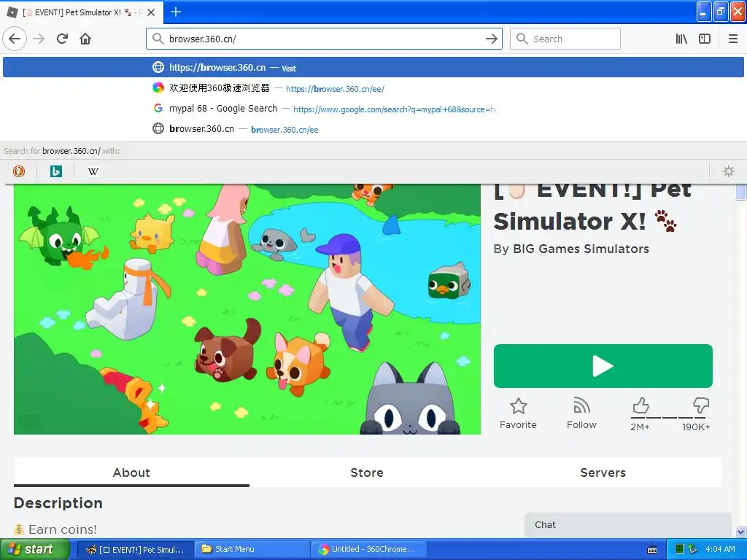Click the system tray clock 4:04 AM

(x=720, y=550)
